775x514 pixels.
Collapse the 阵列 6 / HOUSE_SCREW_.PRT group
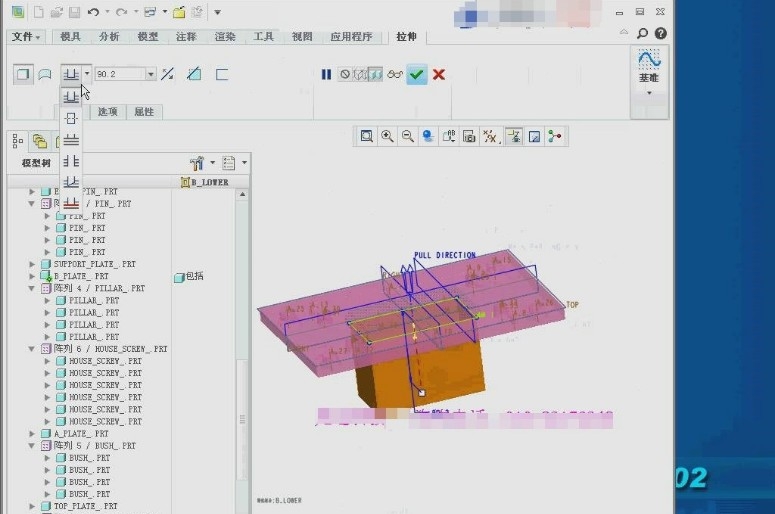(x=32, y=349)
